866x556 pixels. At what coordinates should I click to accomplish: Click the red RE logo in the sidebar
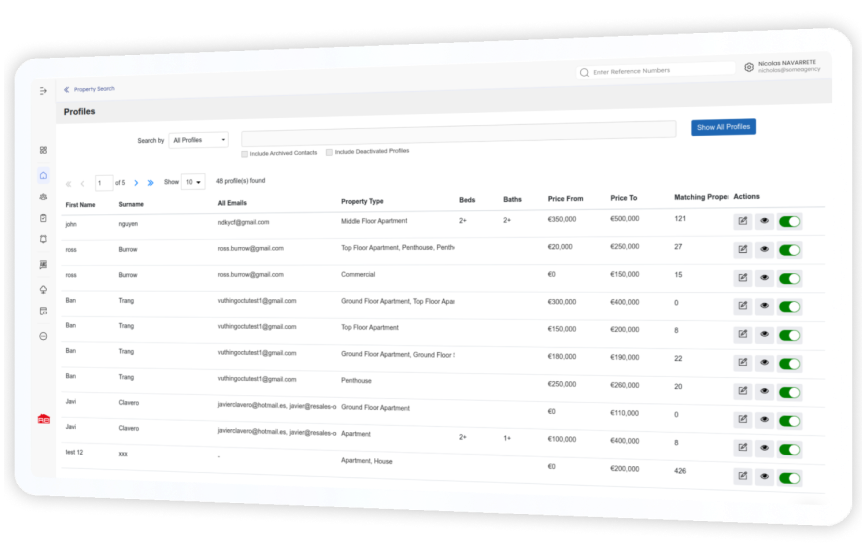[x=44, y=419]
